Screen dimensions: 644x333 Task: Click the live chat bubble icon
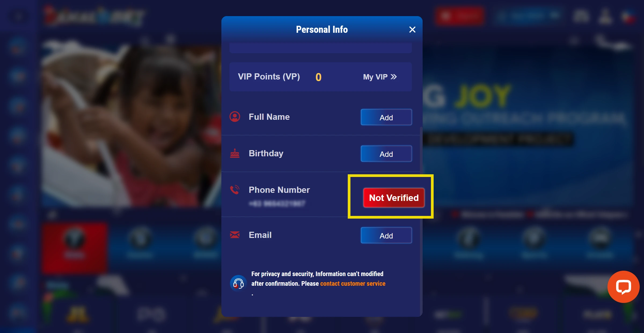pyautogui.click(x=624, y=286)
